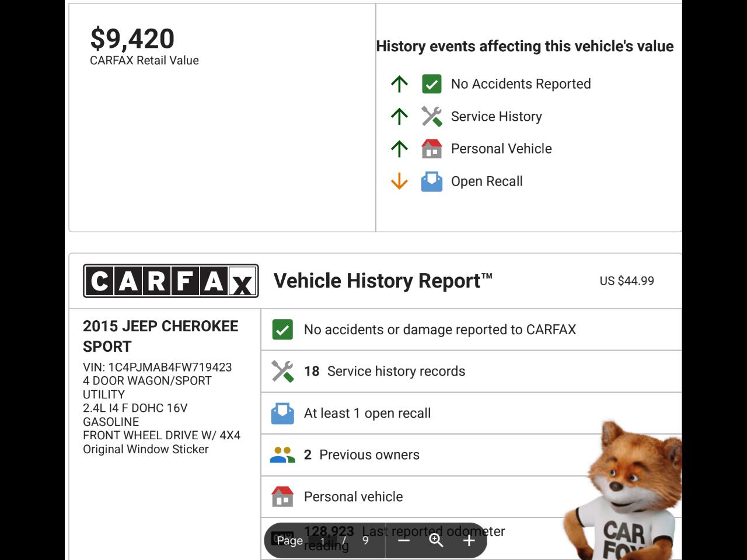The image size is (747, 560).
Task: Click the Open Recall label
Action: coord(487,181)
